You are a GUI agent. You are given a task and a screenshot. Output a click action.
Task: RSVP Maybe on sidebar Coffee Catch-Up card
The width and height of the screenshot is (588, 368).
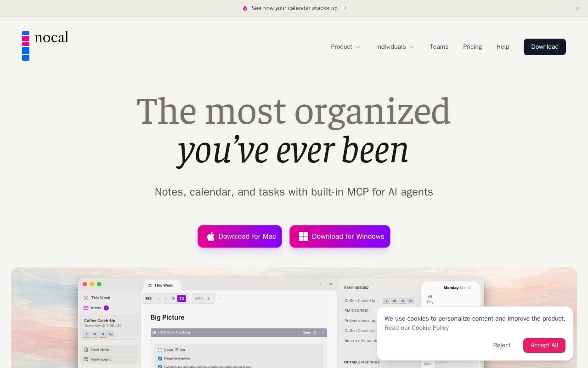pyautogui.click(x=95, y=334)
